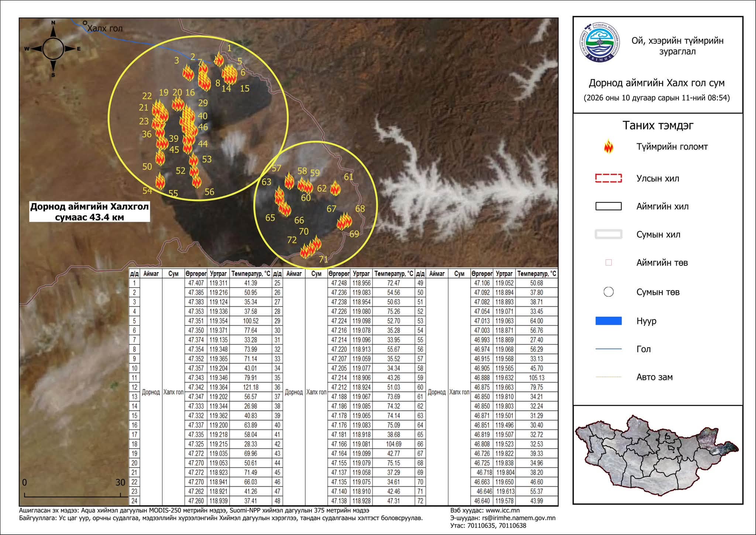Viewport: 756px width, 535px height.
Task: Click the Аймгийн хил rectangle symbol
Action: [x=608, y=206]
